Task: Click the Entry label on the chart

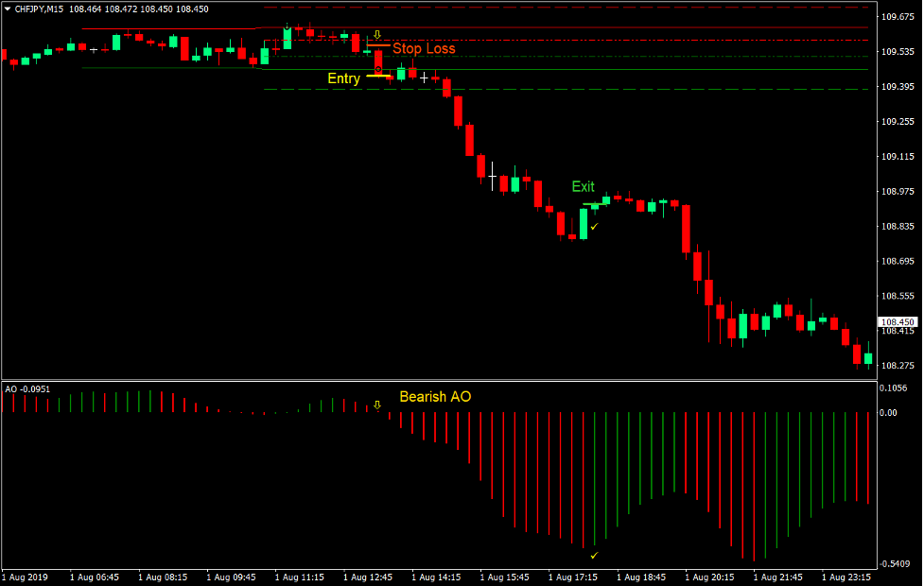Action: point(343,79)
